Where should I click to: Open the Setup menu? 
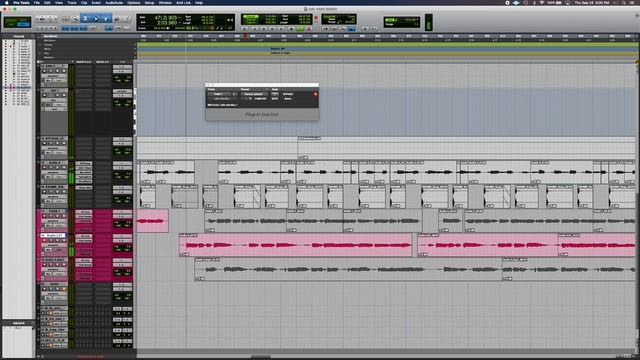click(149, 2)
